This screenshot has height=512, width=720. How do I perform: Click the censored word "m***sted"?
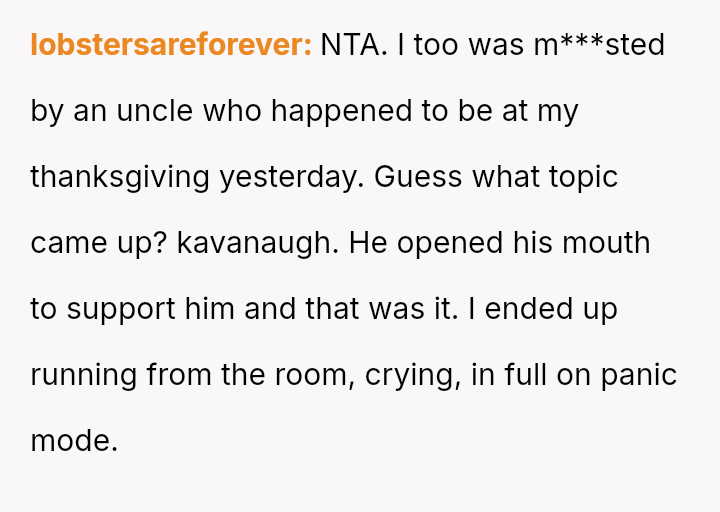598,45
